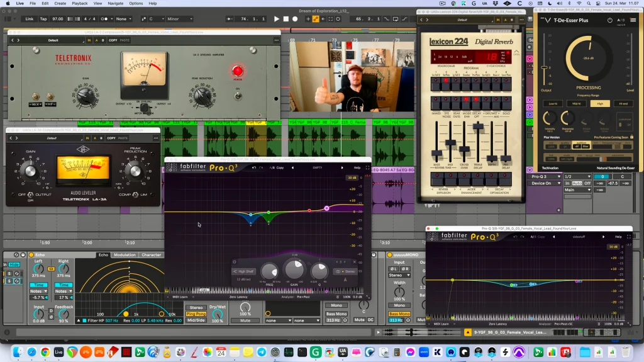Toggle the Echo stereo link button between Left and Right

pyautogui.click(x=51, y=269)
